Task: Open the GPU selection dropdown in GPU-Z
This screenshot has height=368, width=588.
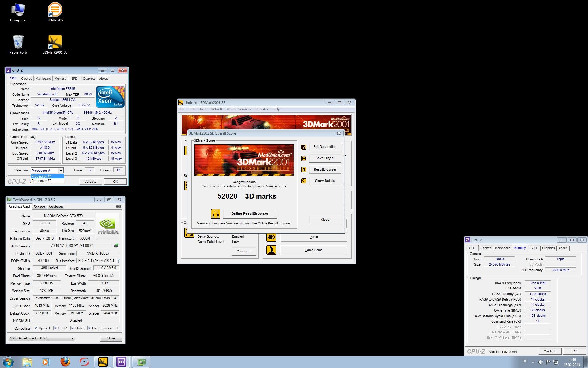Action: click(42, 338)
